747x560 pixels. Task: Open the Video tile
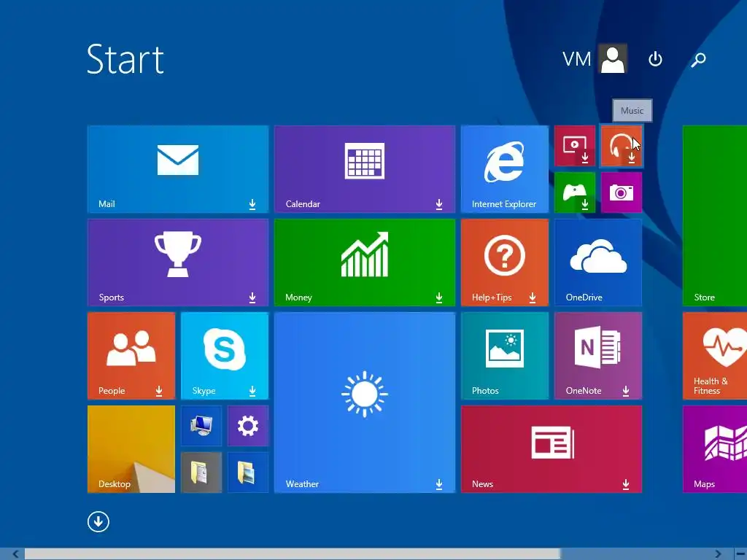pos(575,146)
